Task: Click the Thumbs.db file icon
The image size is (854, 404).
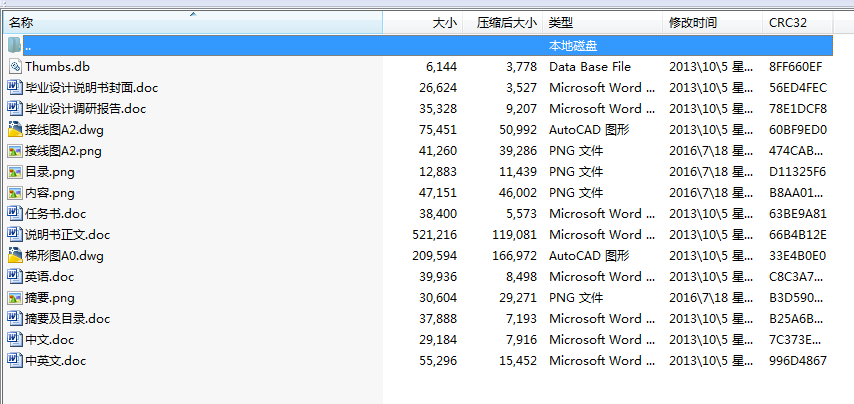Action: 15,66
